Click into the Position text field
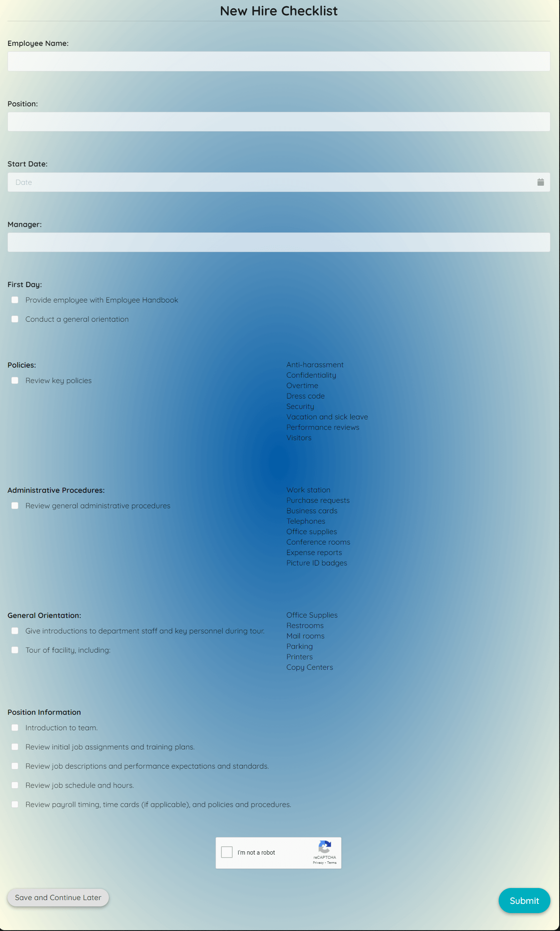Image resolution: width=560 pixels, height=931 pixels. pos(279,122)
